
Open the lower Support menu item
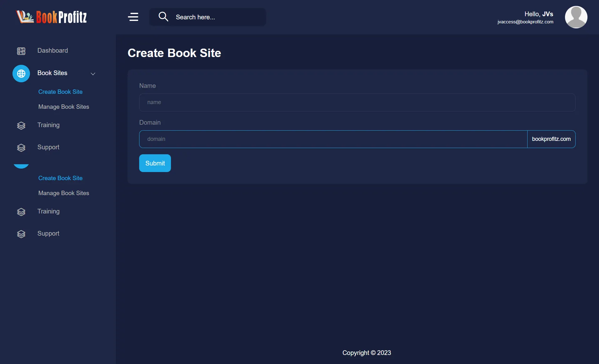point(48,233)
